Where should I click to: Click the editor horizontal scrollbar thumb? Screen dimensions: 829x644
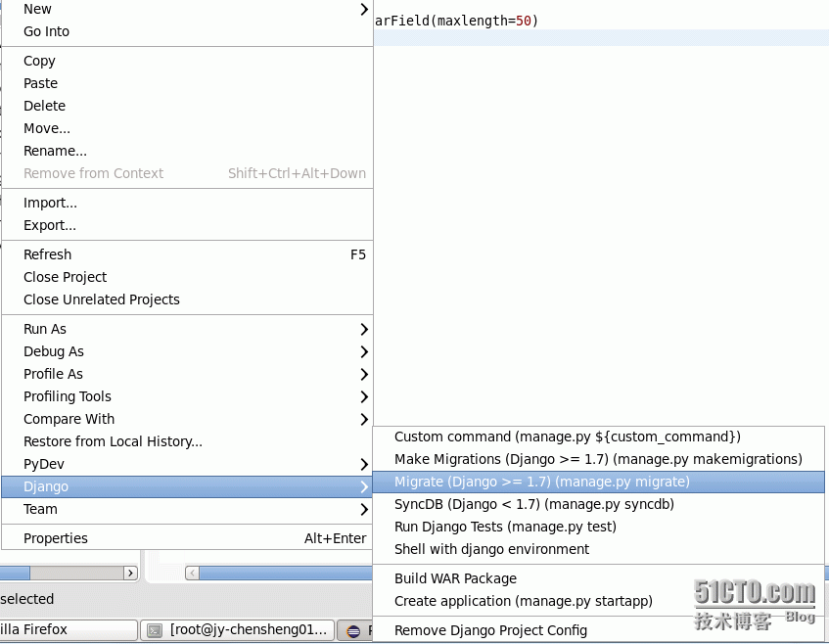coord(286,573)
